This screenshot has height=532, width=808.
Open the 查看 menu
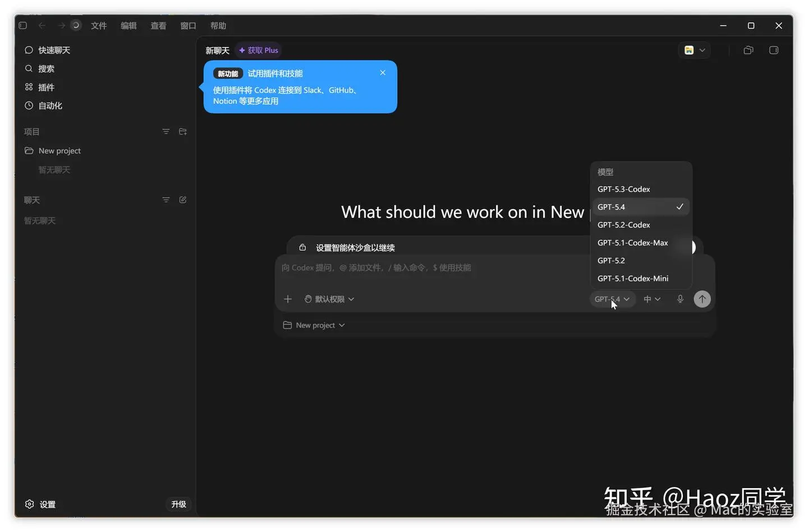tap(158, 26)
